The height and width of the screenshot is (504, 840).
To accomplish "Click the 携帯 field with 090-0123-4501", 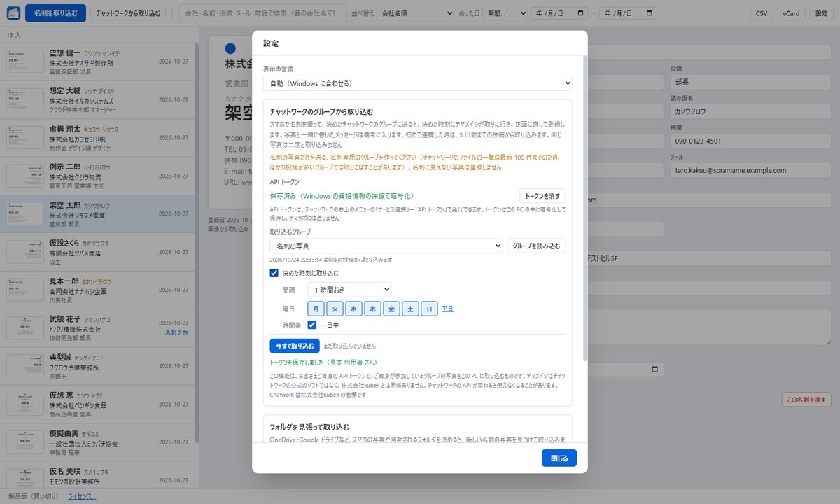I will coord(751,141).
